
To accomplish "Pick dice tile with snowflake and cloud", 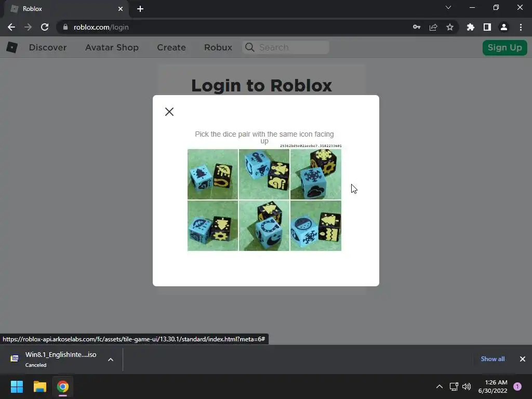I will [x=315, y=174].
